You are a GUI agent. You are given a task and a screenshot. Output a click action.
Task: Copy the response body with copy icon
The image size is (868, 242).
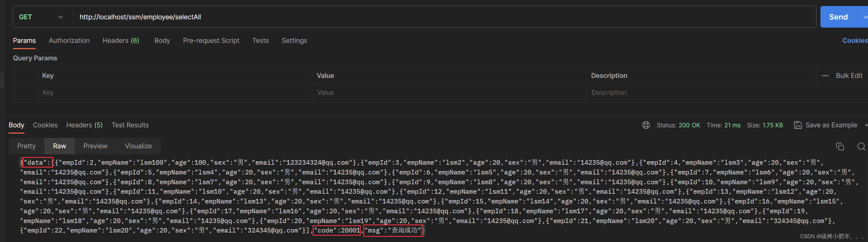[840, 146]
